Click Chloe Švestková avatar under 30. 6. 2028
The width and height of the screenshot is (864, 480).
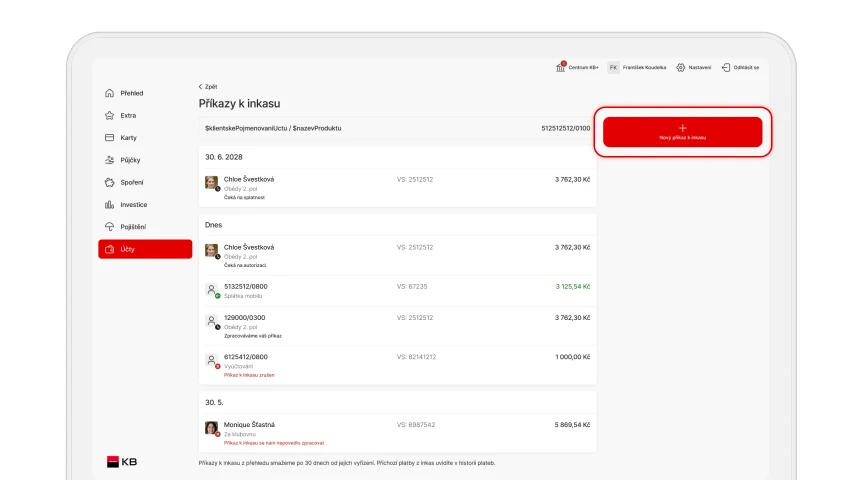[212, 183]
